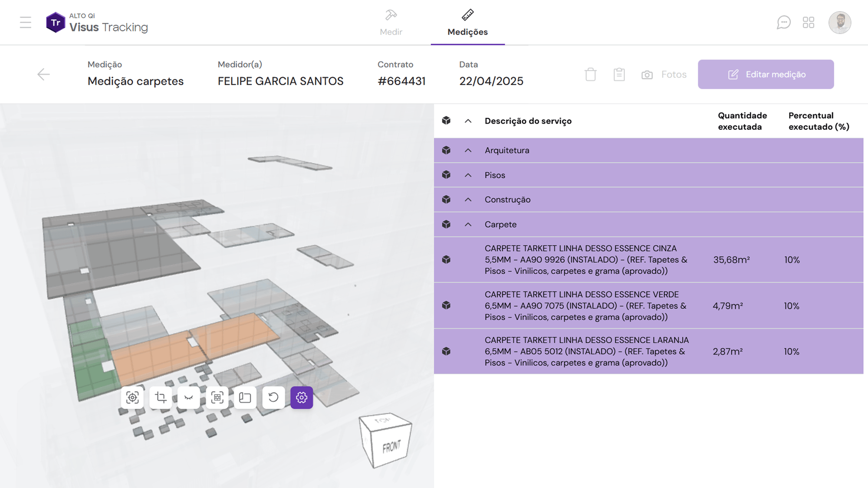Click the brick wall isolate tool

click(x=217, y=397)
